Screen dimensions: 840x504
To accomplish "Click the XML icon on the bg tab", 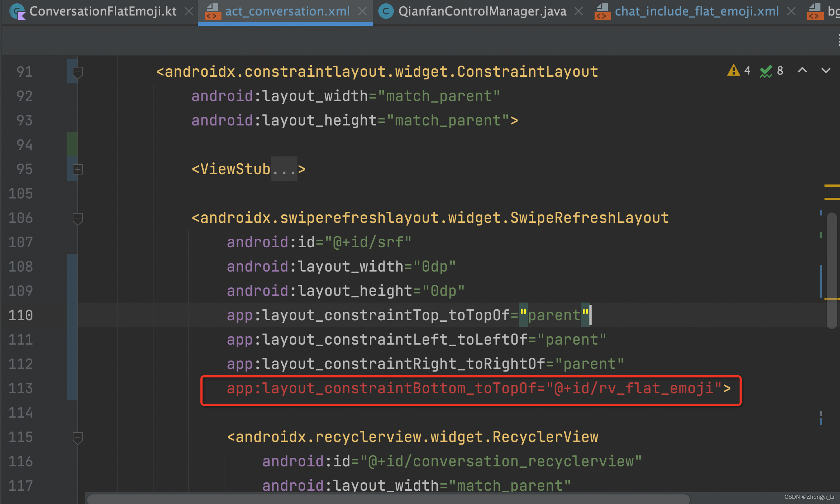I will (815, 11).
